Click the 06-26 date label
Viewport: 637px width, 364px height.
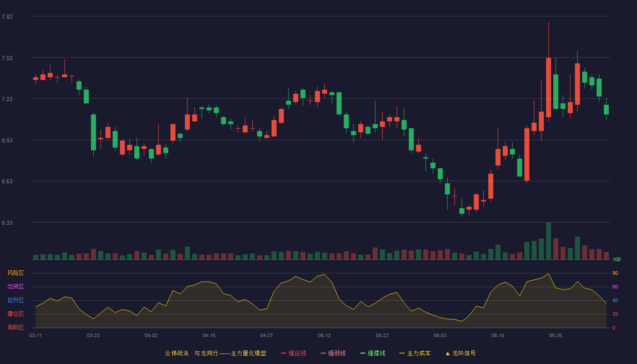(x=556, y=335)
